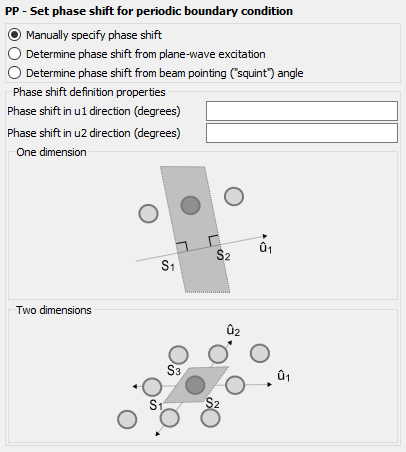
Task: Click the u1 direction phase shift field
Action: pos(302,111)
